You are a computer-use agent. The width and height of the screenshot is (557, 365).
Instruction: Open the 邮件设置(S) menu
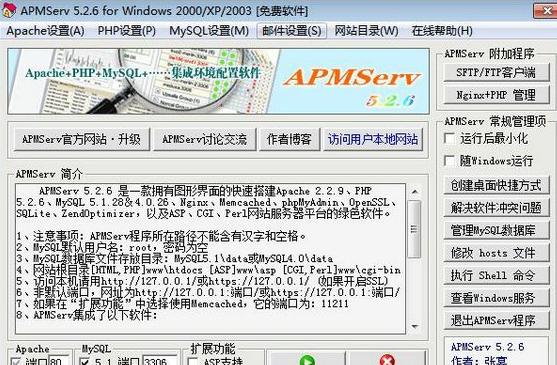tap(291, 31)
